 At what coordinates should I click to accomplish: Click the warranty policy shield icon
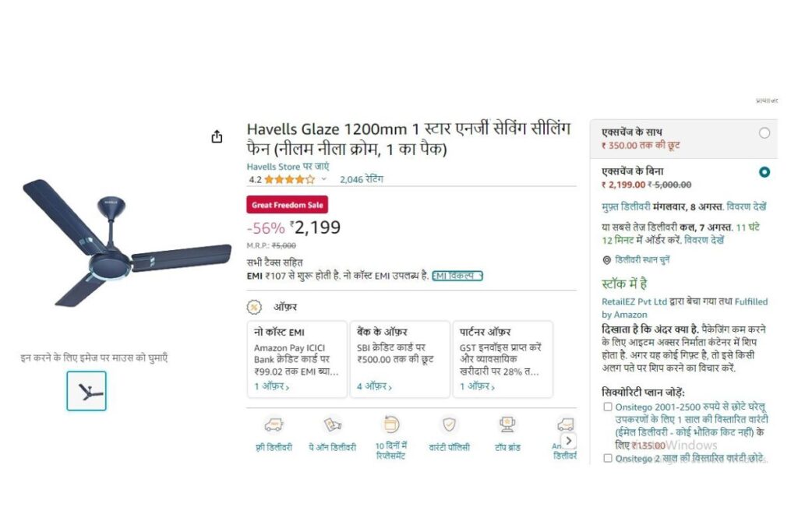pyautogui.click(x=449, y=425)
